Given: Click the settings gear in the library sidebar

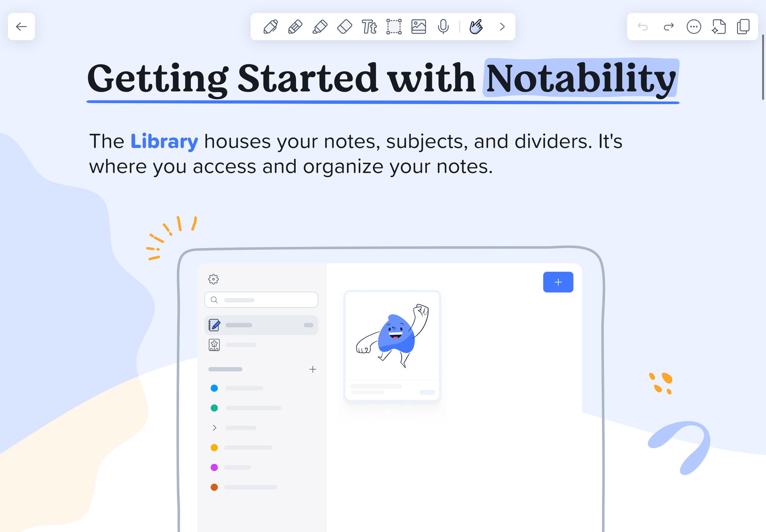Looking at the screenshot, I should (213, 279).
